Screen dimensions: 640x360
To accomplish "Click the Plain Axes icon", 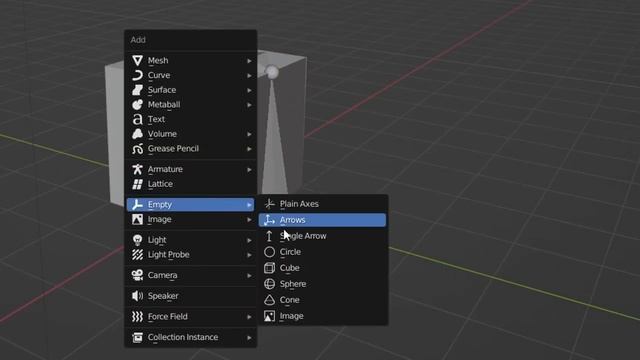I will click(x=269, y=204).
